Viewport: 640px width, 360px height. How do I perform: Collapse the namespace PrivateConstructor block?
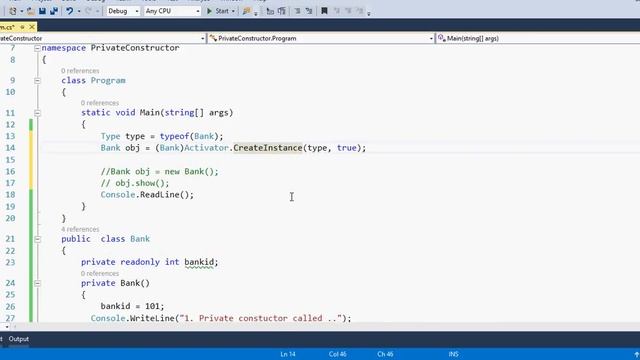[x=37, y=48]
